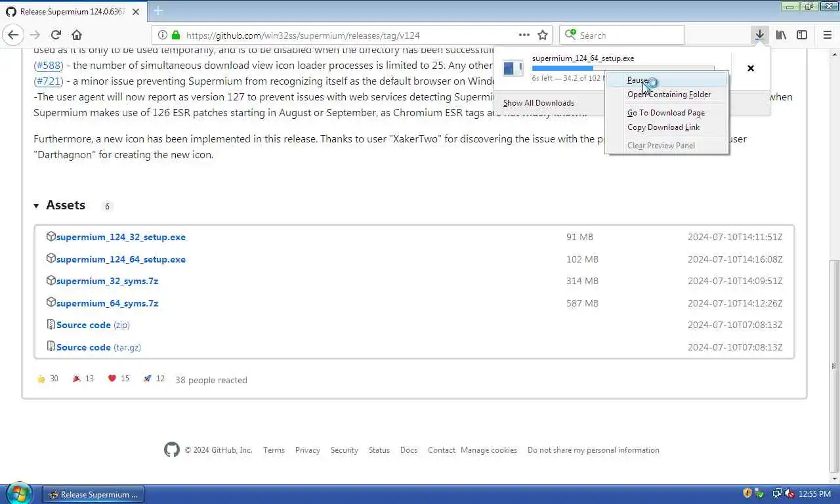Open the Downloads arrow toolbar button
The height and width of the screenshot is (504, 840).
click(x=759, y=35)
